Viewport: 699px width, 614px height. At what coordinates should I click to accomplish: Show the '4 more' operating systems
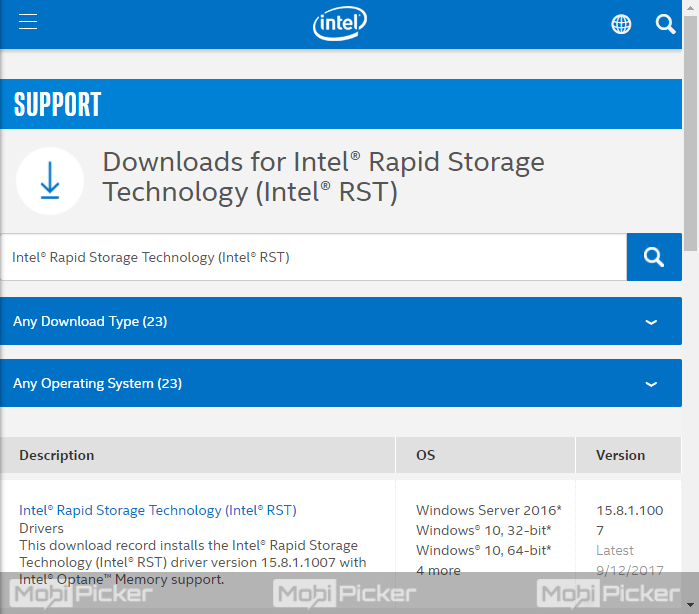tap(438, 570)
